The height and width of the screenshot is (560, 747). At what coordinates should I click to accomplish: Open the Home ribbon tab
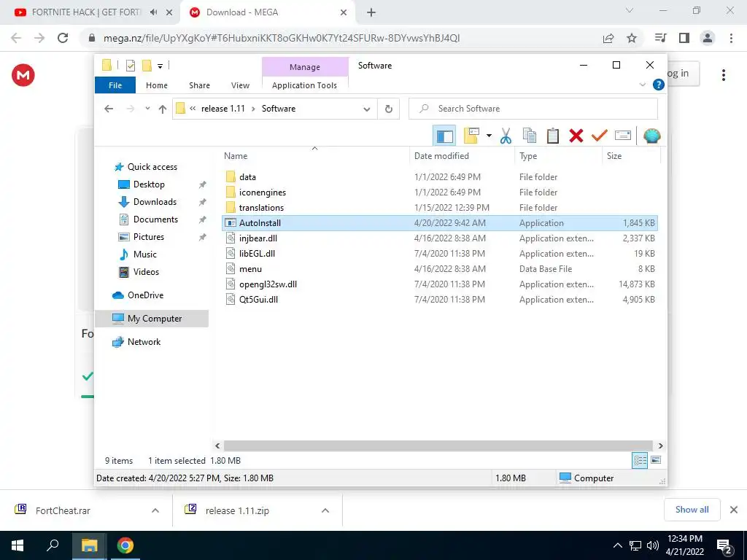[157, 85]
